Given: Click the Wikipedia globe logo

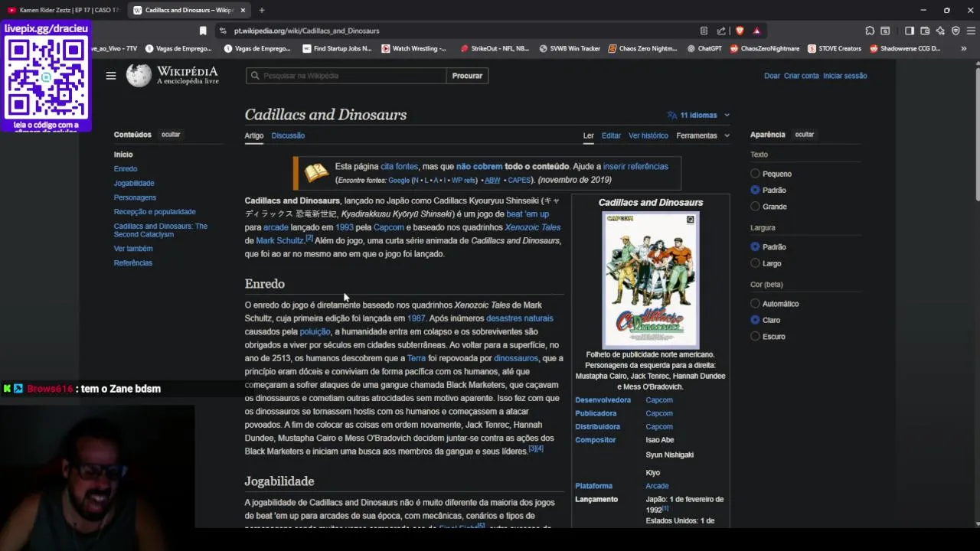Looking at the screenshot, I should coord(139,75).
